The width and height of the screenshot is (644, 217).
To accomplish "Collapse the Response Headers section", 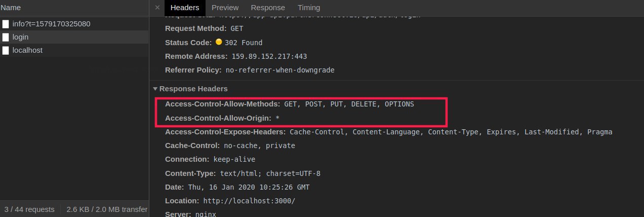I will [155, 89].
